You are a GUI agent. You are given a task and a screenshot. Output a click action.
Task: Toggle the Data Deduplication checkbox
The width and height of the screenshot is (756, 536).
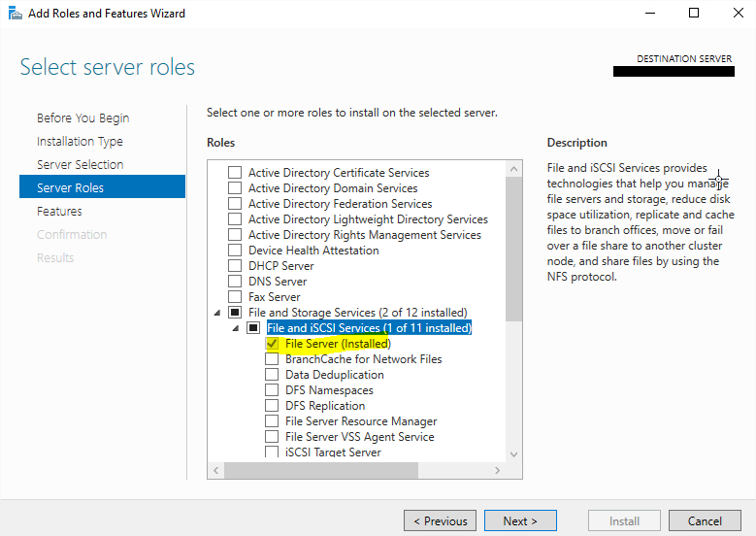point(272,375)
